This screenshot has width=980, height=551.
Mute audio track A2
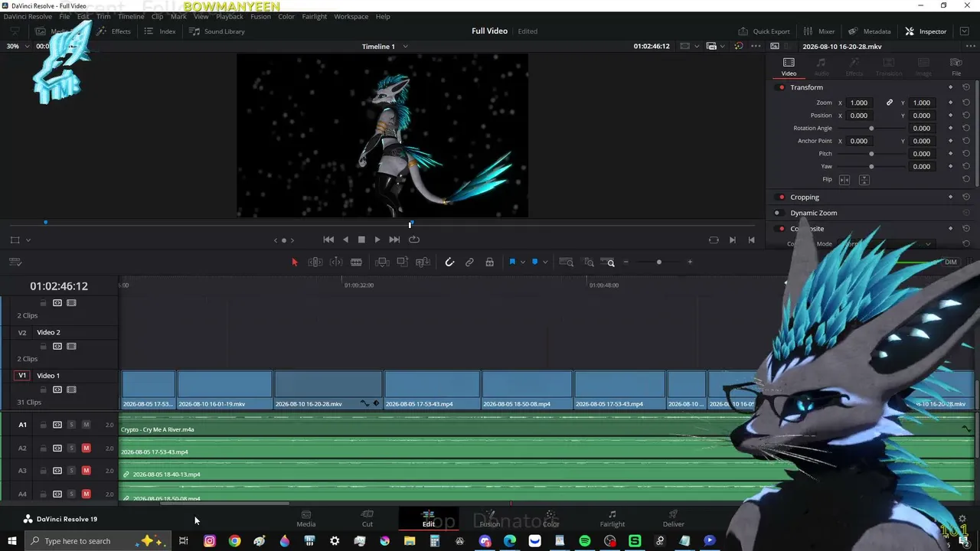(86, 448)
